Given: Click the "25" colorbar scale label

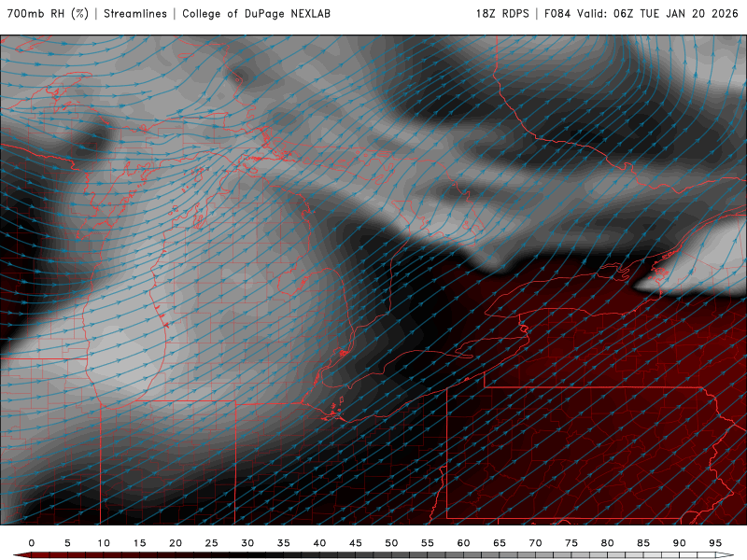Looking at the screenshot, I should click(x=212, y=543).
